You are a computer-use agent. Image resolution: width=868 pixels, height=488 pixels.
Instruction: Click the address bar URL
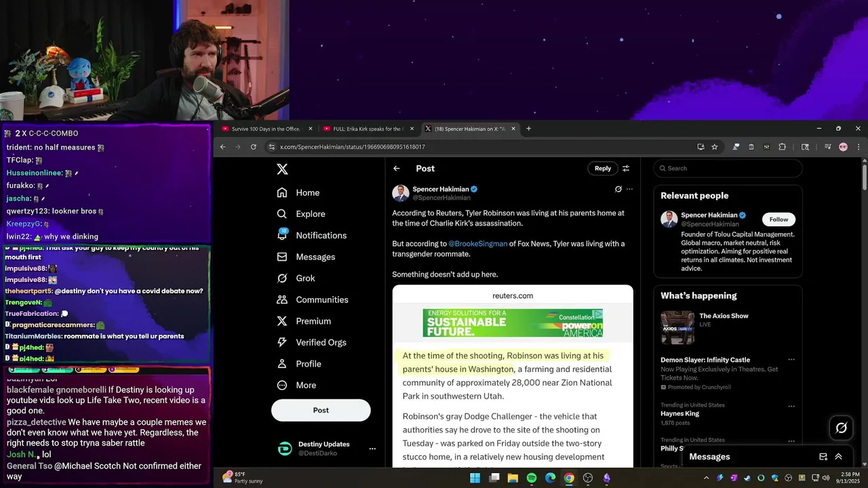pyautogui.click(x=353, y=147)
